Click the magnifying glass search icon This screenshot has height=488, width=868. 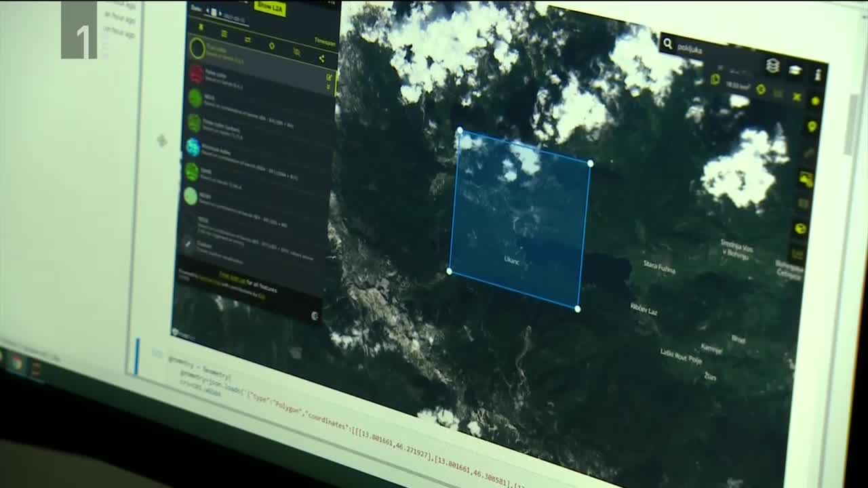click(x=667, y=44)
